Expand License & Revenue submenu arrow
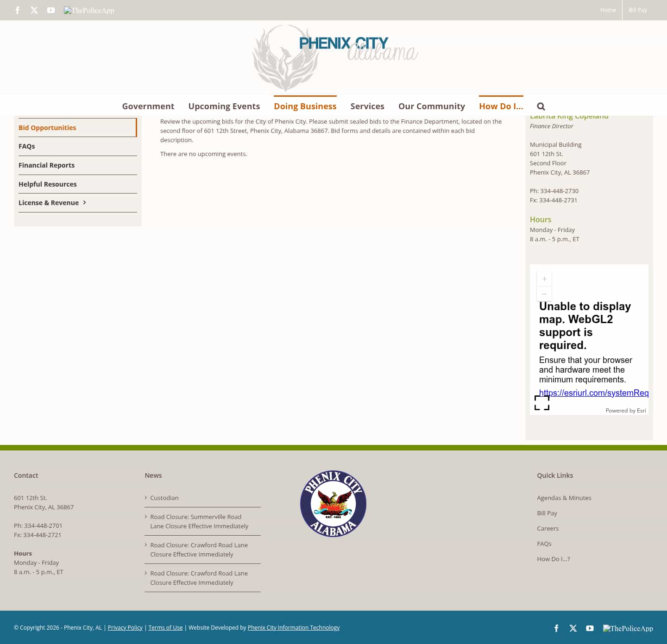The image size is (667, 644). coord(84,203)
